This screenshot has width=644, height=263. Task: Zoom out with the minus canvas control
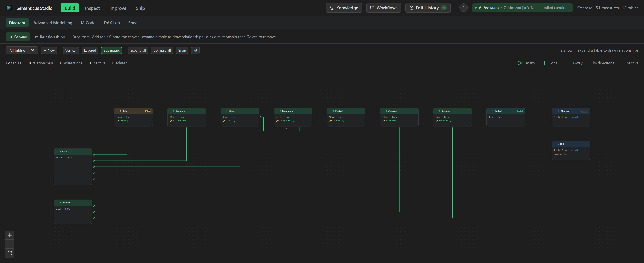click(10, 244)
